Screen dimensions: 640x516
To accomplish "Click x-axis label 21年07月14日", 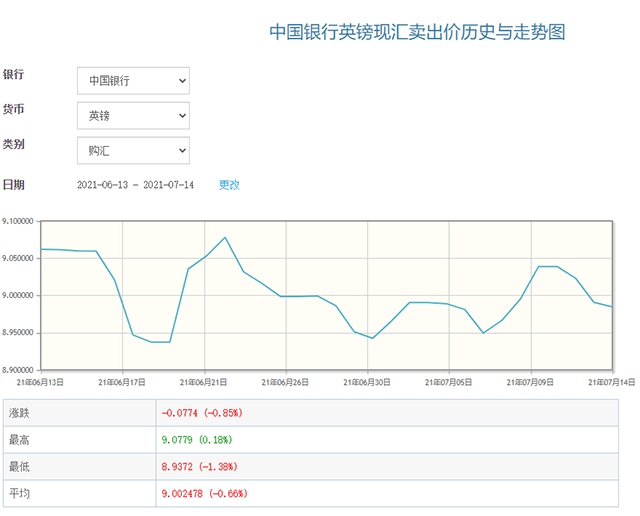I will pos(611,383).
